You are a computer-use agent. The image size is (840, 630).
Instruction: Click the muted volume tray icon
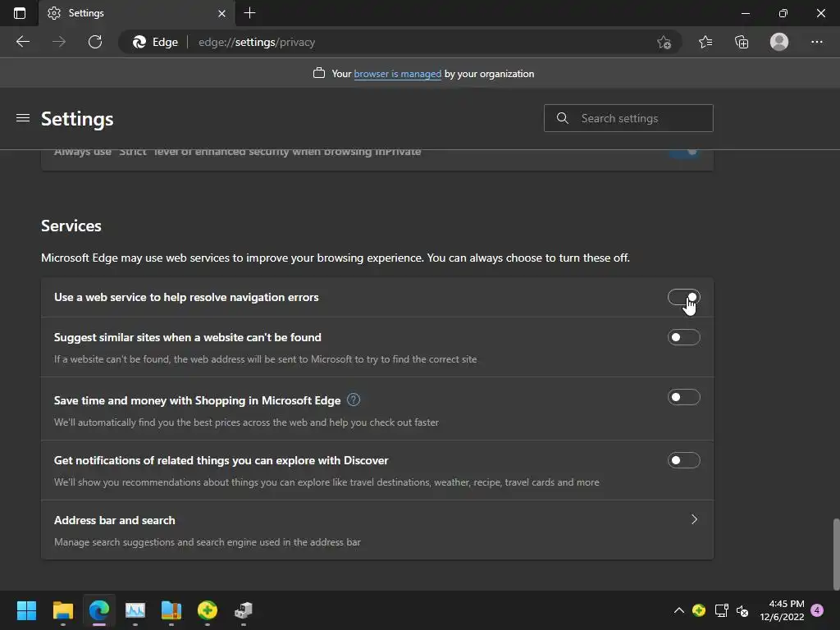(x=742, y=610)
